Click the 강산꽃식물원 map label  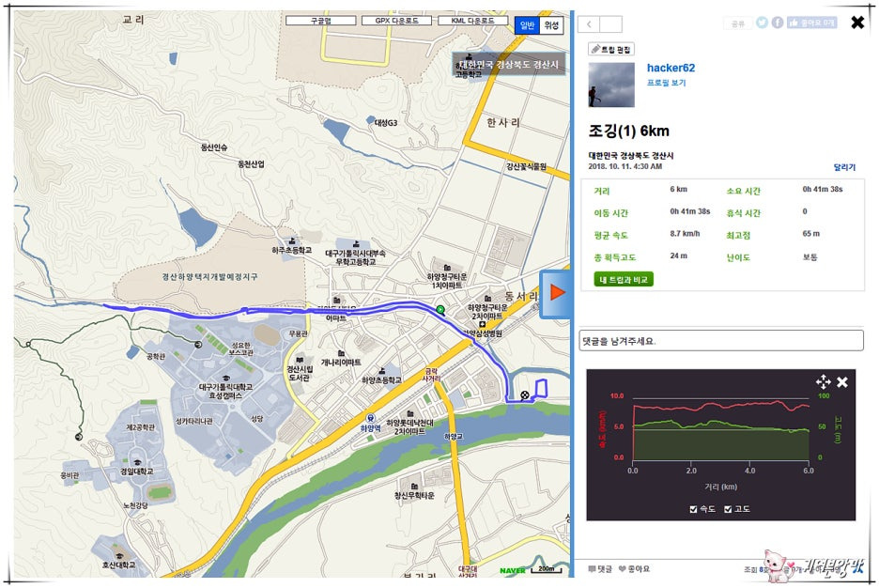pyautogui.click(x=527, y=166)
